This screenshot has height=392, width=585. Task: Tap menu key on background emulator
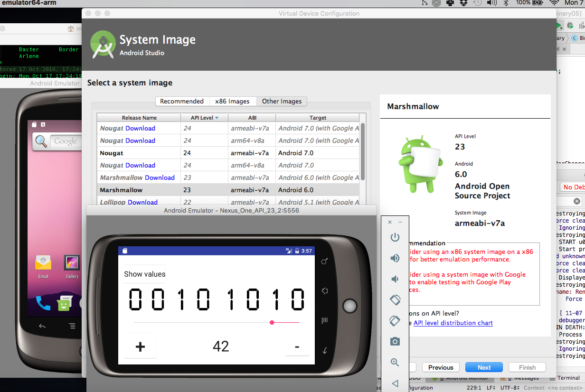pyautogui.click(x=72, y=326)
